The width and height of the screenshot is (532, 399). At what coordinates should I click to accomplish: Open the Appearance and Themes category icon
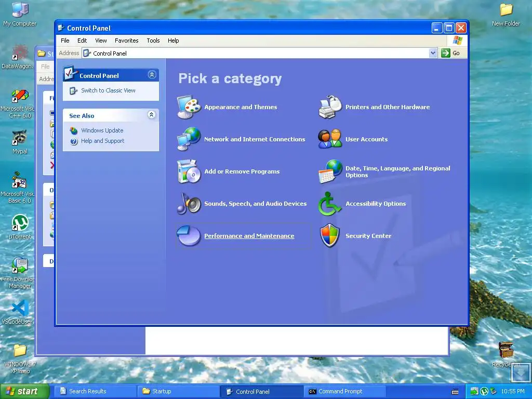(x=189, y=107)
